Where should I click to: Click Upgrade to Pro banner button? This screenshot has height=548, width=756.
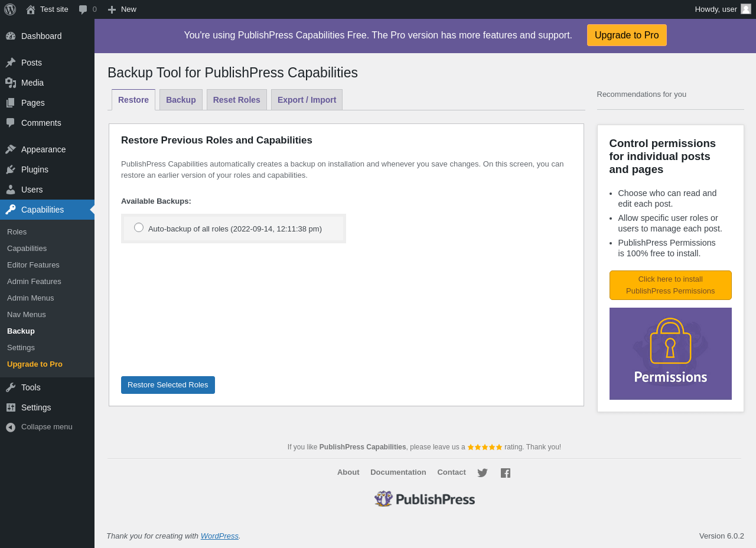(x=627, y=35)
